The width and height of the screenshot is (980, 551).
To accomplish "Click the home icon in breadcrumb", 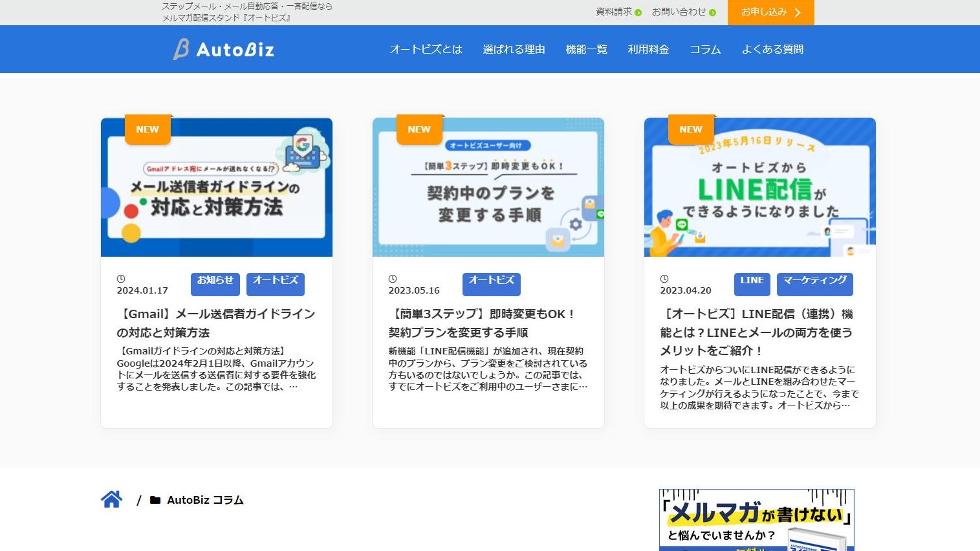I will [111, 499].
